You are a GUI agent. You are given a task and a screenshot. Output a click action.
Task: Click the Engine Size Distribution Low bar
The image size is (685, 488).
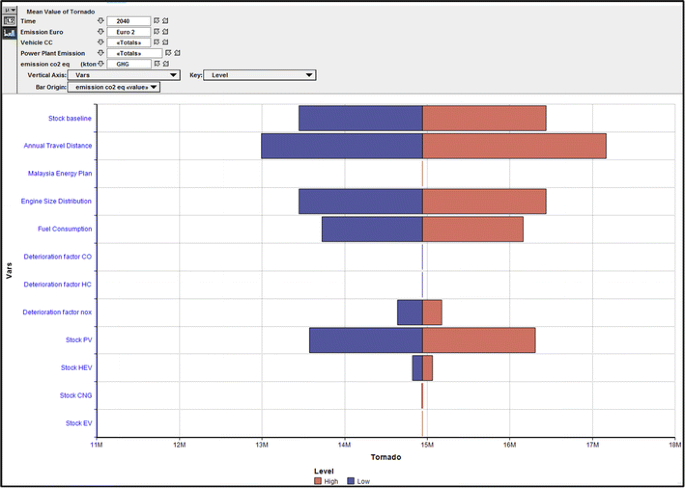(360, 201)
